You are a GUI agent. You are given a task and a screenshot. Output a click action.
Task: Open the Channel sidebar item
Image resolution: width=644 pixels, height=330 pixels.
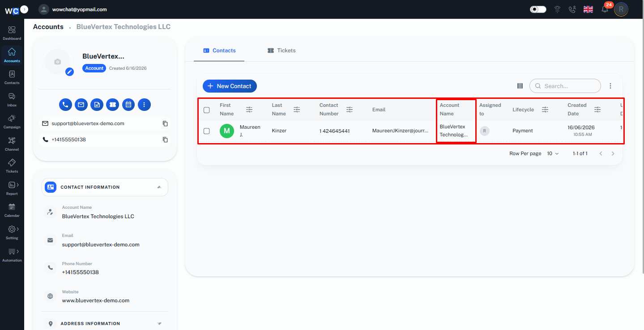[12, 144]
